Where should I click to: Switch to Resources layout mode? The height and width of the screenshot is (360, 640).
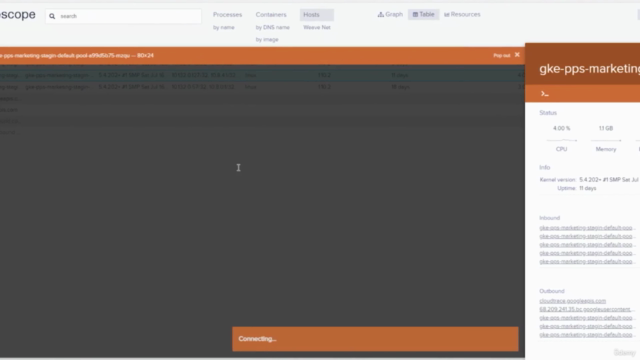pyautogui.click(x=462, y=14)
